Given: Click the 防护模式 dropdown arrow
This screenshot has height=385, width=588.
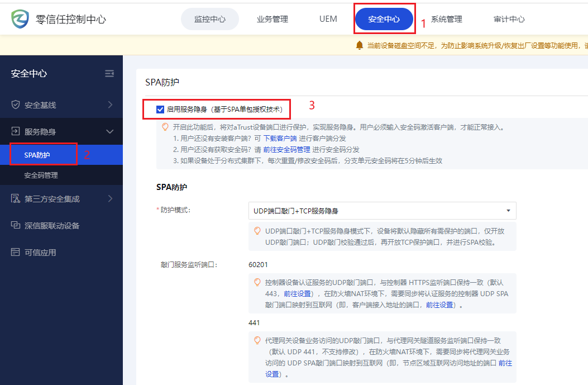Looking at the screenshot, I should coord(508,211).
